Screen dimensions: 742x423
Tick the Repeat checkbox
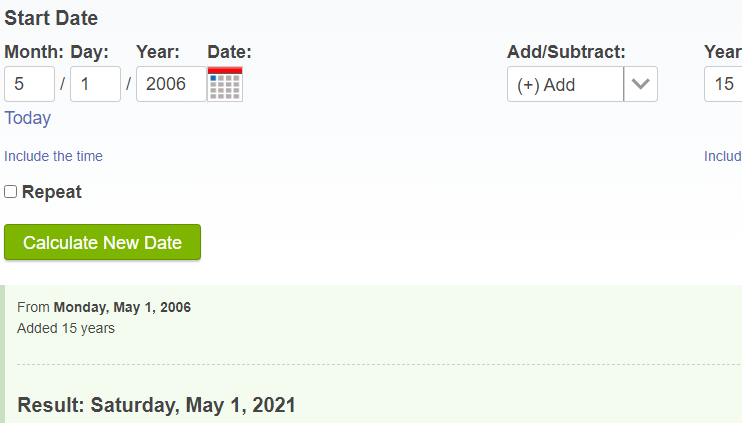click(x=10, y=192)
